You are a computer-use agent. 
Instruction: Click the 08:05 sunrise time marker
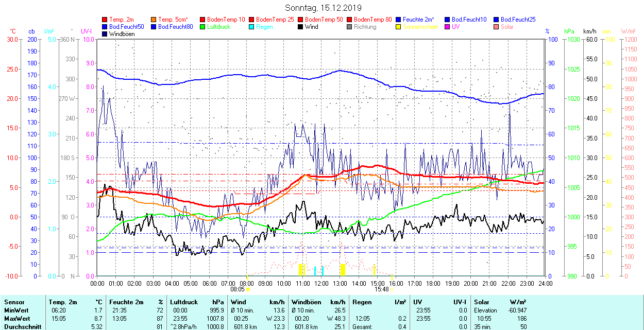[238, 289]
